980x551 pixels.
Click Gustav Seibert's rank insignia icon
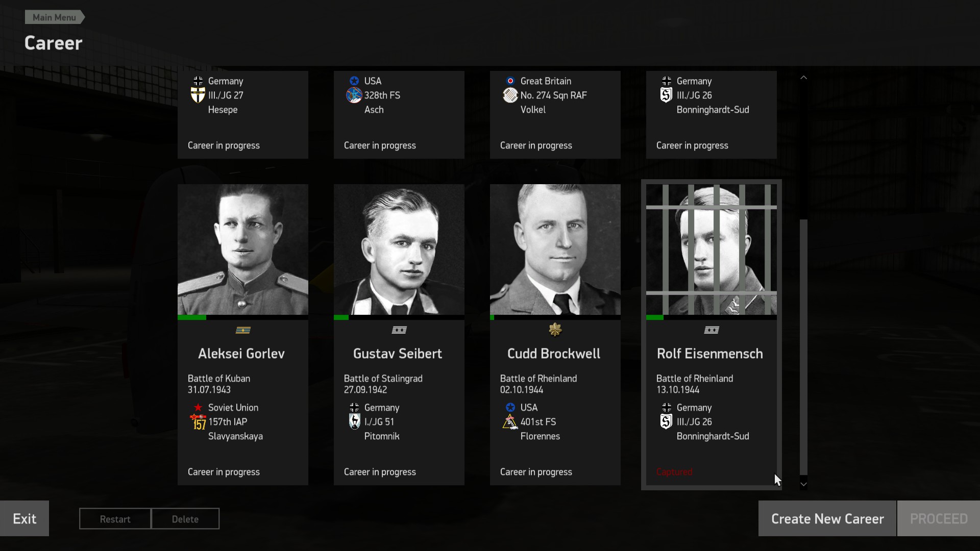(399, 330)
